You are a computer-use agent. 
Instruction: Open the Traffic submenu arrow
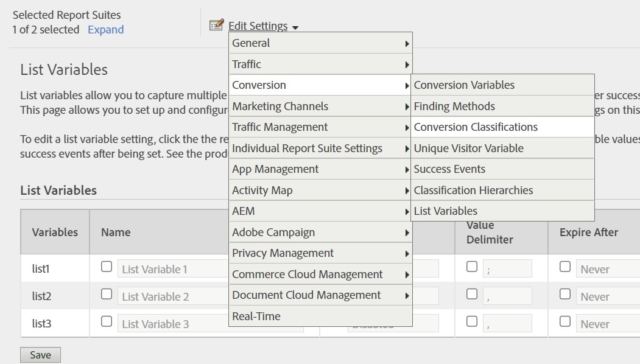point(407,65)
